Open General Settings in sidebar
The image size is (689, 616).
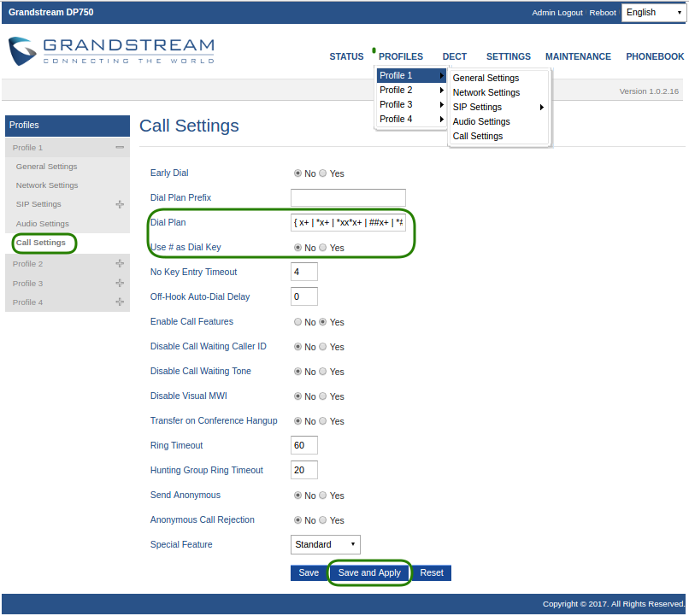[46, 167]
